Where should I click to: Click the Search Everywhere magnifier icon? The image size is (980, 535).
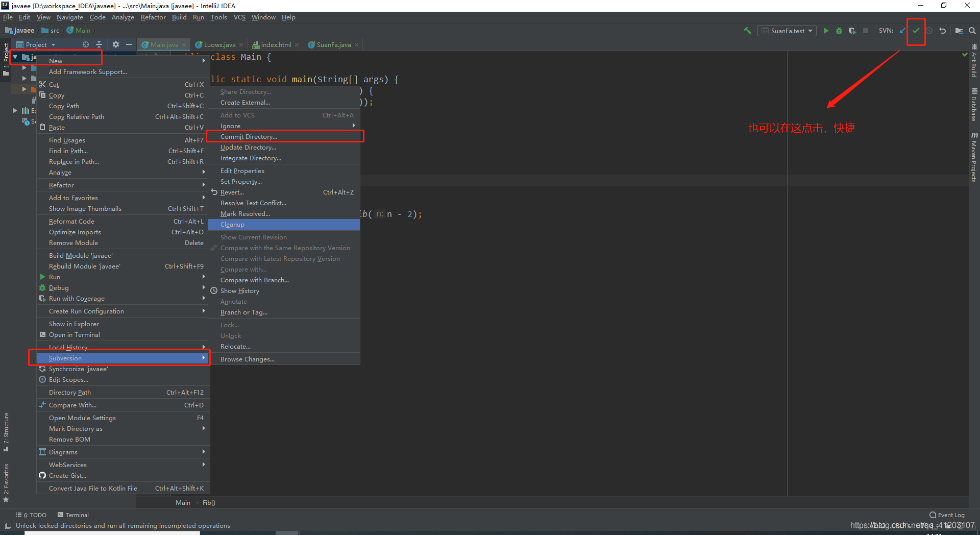tap(972, 31)
